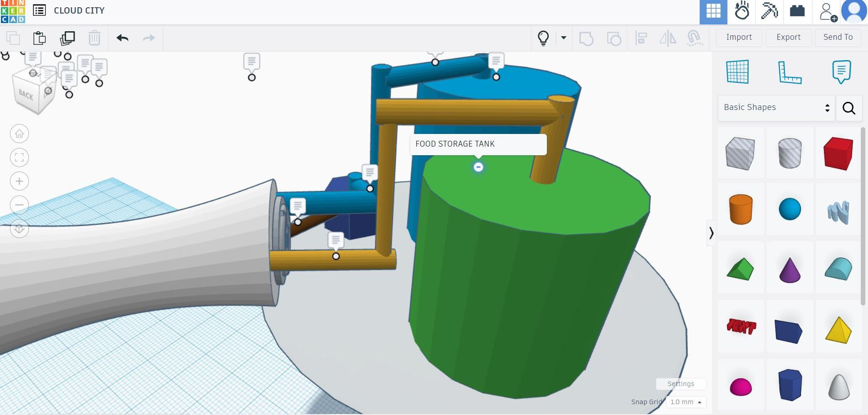The image size is (868, 415).
Task: Select the purple Cone shape
Action: 790,270
